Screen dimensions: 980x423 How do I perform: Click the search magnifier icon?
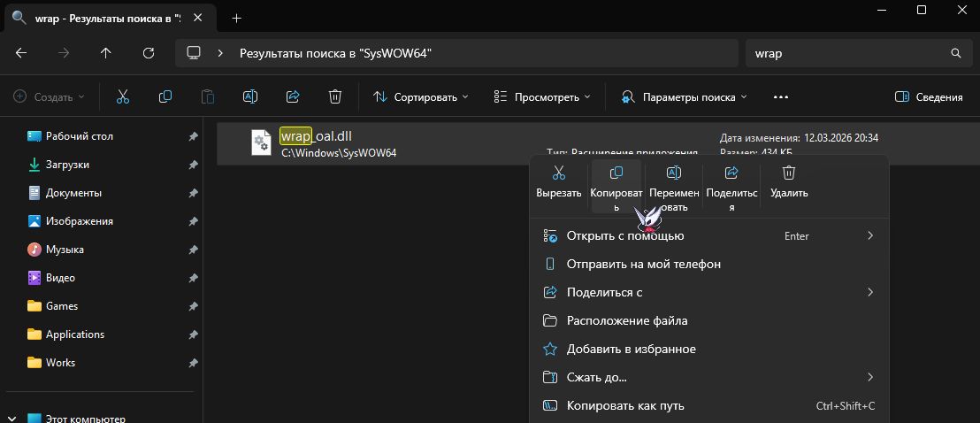[x=955, y=53]
